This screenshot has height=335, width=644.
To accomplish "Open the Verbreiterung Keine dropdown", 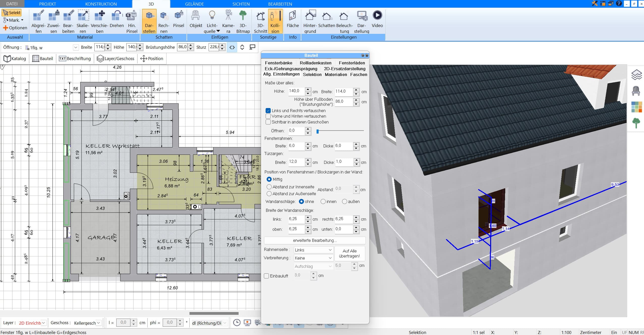I will tap(314, 258).
